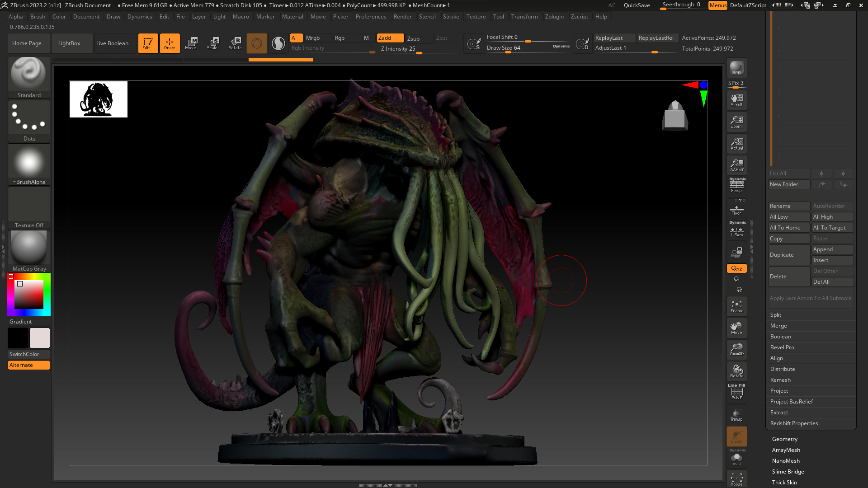Toggle PolyF polyframe display
868x488 pixels.
[736, 392]
